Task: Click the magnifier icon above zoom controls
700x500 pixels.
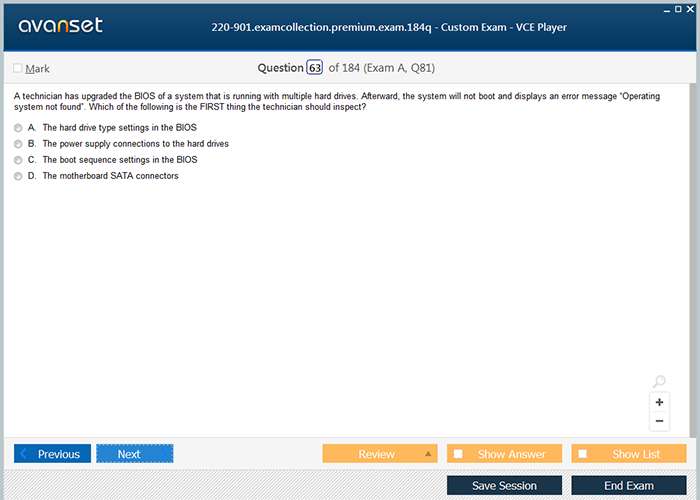Action: [x=659, y=382]
